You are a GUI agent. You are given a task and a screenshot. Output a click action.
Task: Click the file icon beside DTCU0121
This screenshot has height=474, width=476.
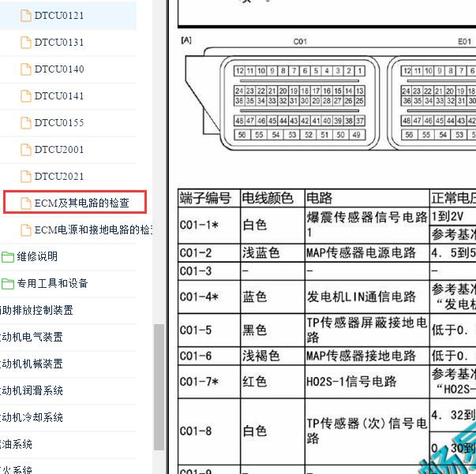(26, 16)
